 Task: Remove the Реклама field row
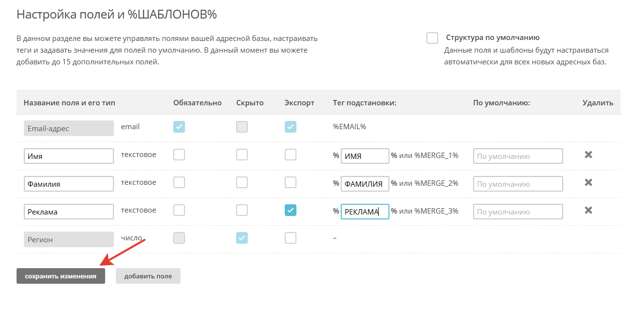click(588, 211)
